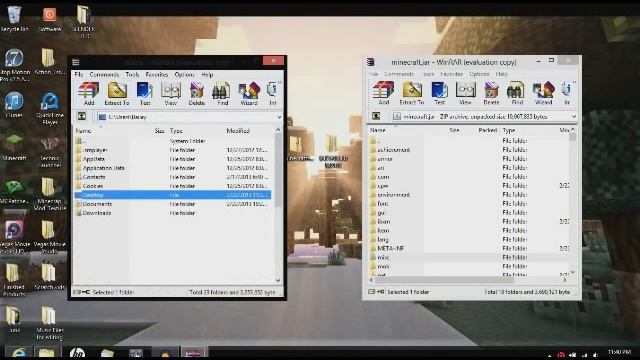This screenshot has height=360, width=640.
Task: Select the Desktop folder row
Action: click(x=173, y=195)
